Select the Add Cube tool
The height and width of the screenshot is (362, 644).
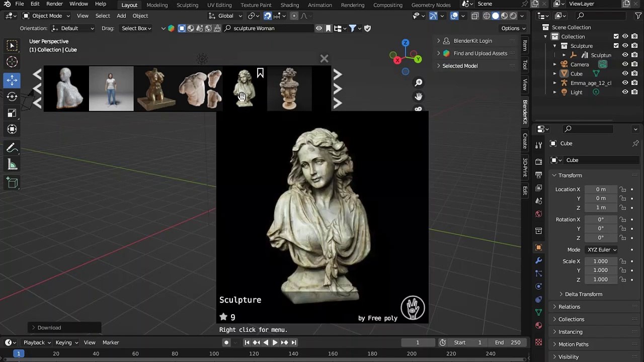12,183
